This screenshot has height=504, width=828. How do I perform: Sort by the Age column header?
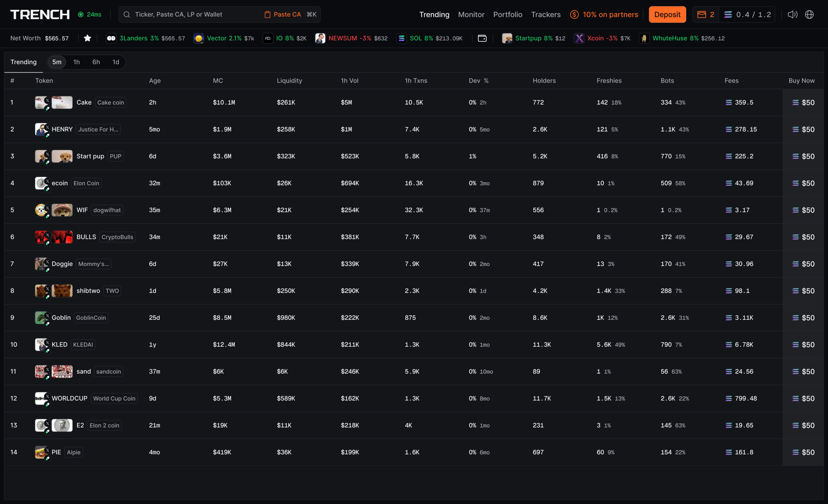tap(155, 81)
